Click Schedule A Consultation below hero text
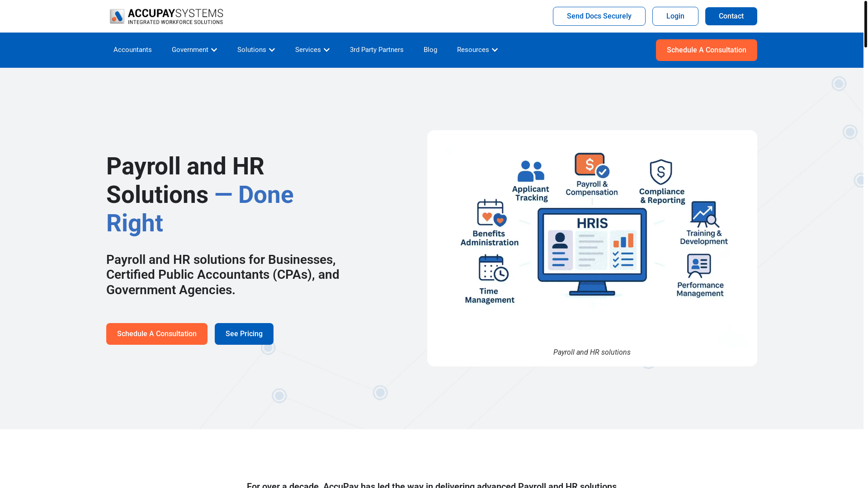The width and height of the screenshot is (868, 488). coord(157,334)
